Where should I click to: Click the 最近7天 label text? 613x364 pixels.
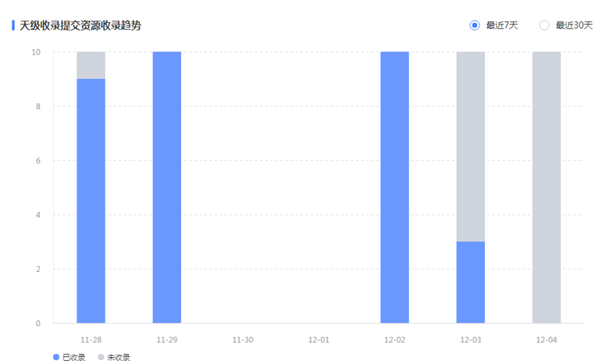(x=502, y=25)
